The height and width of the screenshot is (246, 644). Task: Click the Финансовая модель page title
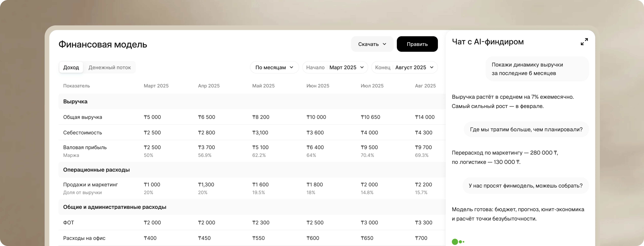(103, 45)
